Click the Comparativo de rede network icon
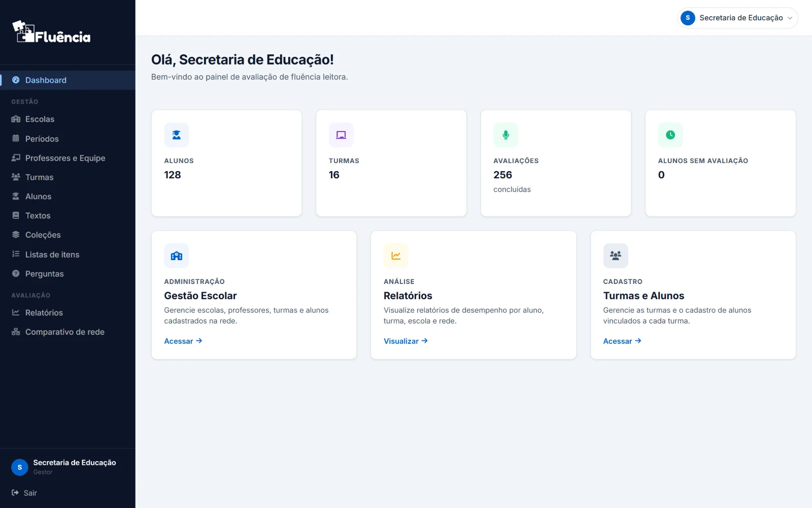The width and height of the screenshot is (812, 508). [x=16, y=332]
